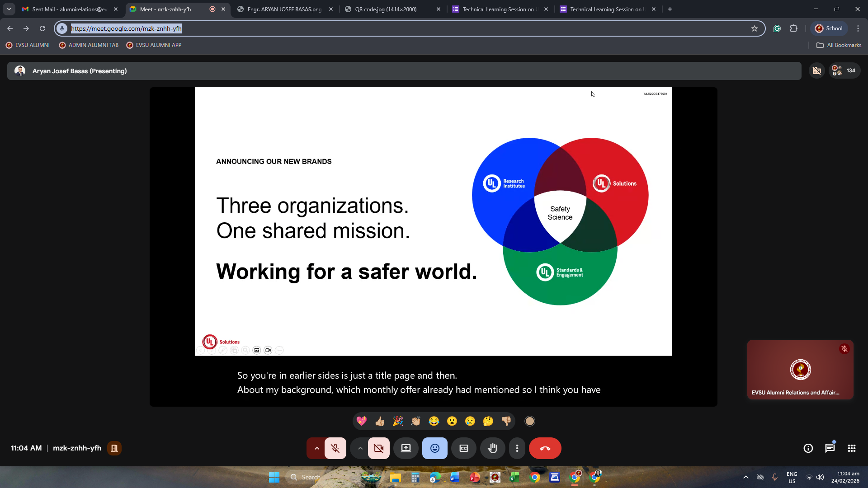Open the more options three-dot menu
This screenshot has height=488, width=868.
(517, 448)
